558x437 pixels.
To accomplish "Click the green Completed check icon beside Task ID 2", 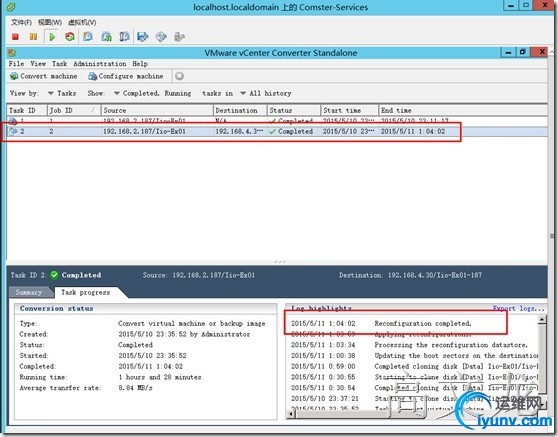I will click(54, 275).
